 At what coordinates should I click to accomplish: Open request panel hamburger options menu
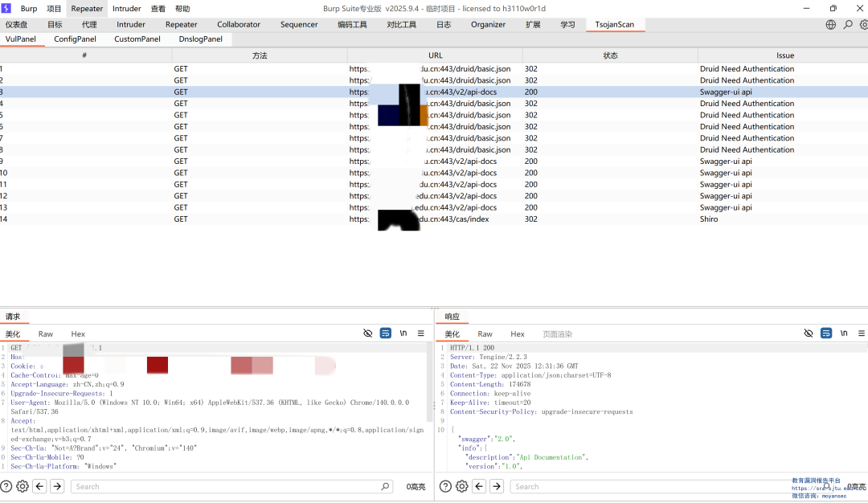pos(421,333)
